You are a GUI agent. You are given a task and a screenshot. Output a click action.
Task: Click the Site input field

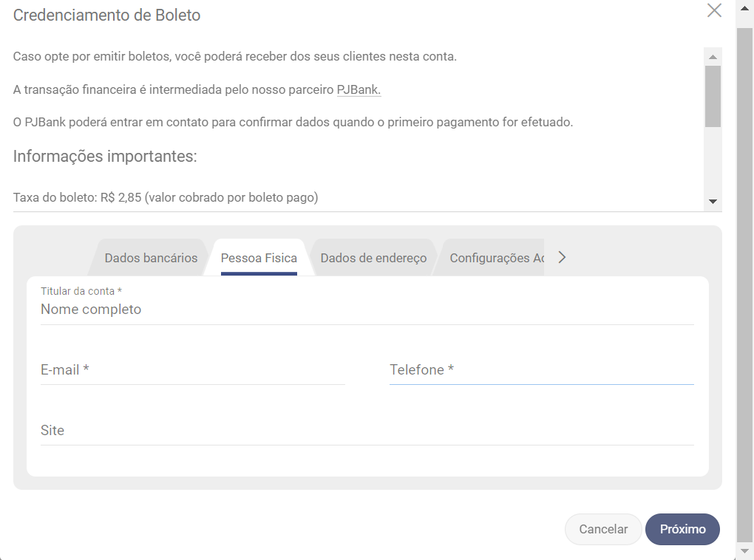(x=367, y=431)
